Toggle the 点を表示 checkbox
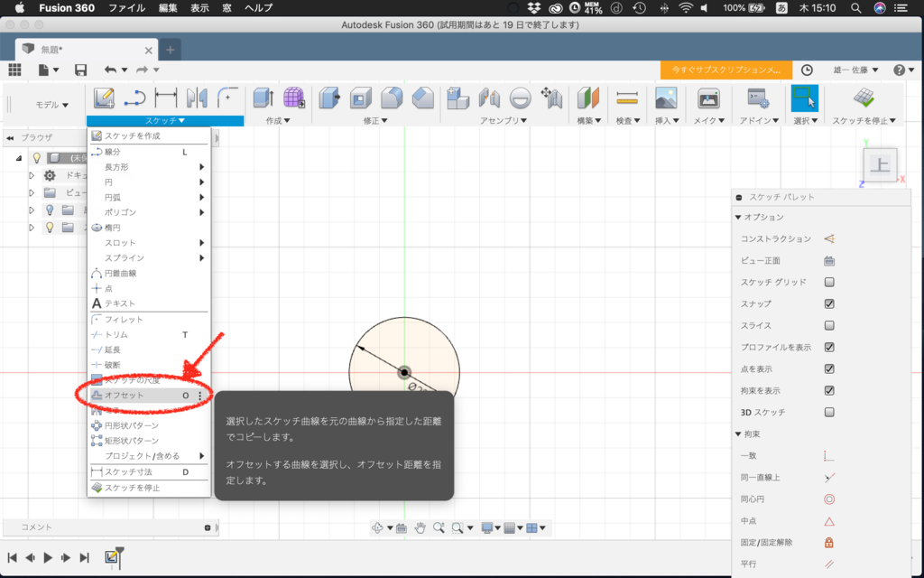This screenshot has height=578, width=924. coord(829,368)
